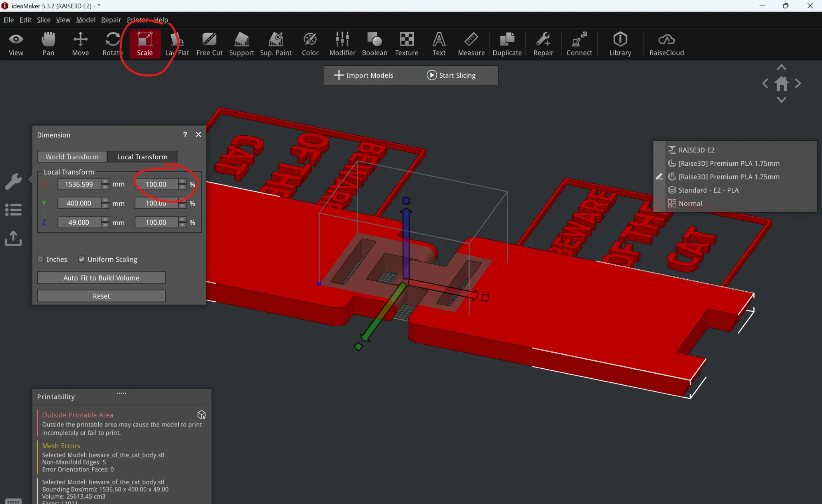Grab the Printability panel drag dots
The image size is (822, 504).
coord(122,393)
